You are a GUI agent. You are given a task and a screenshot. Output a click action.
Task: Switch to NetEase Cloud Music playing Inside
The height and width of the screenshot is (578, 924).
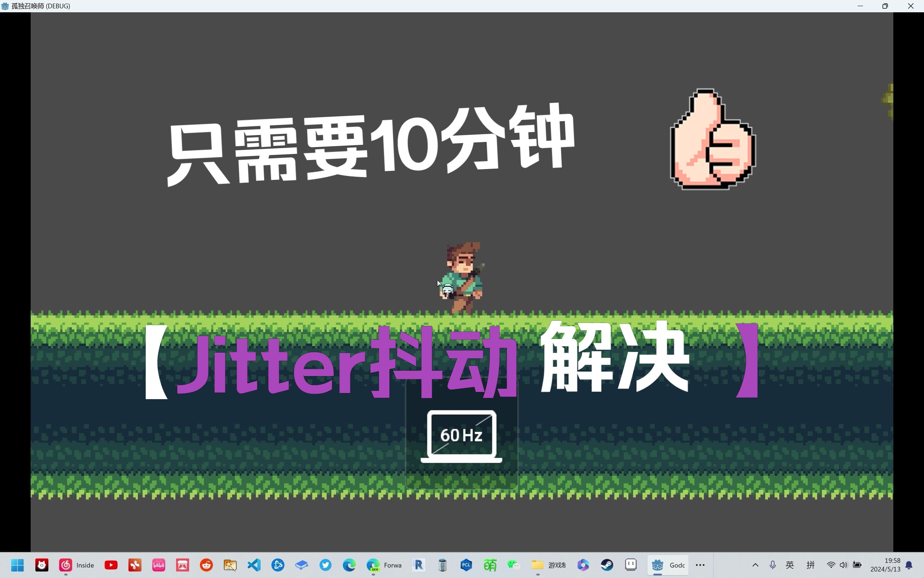[77, 565]
